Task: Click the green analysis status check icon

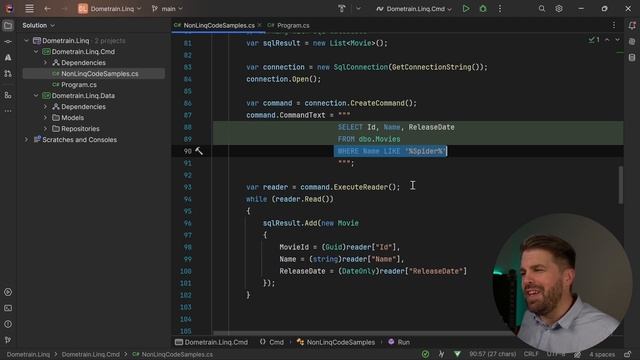Action: 425,354
